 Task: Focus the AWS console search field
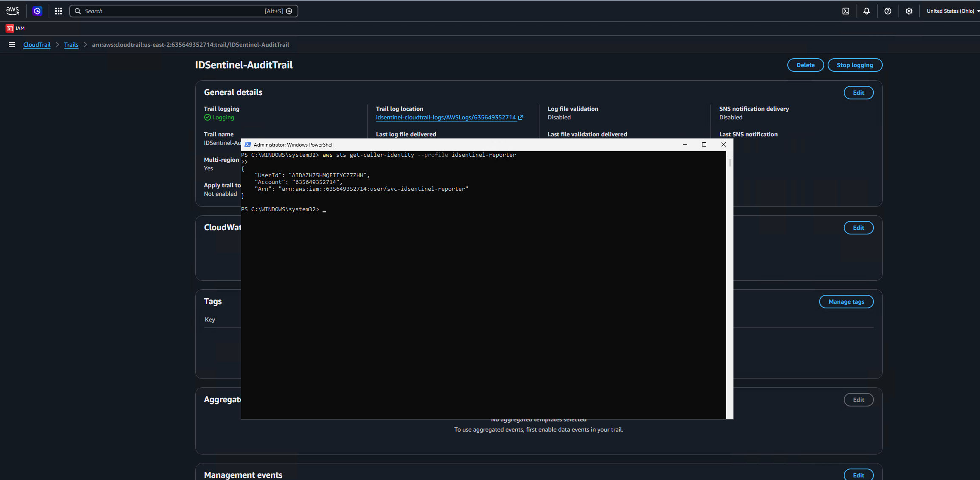click(183, 11)
